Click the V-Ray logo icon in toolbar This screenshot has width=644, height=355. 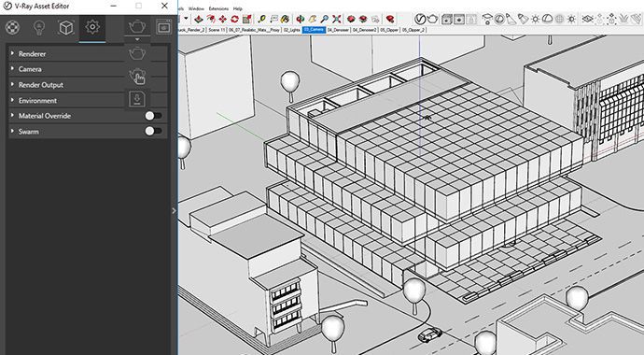(420, 19)
